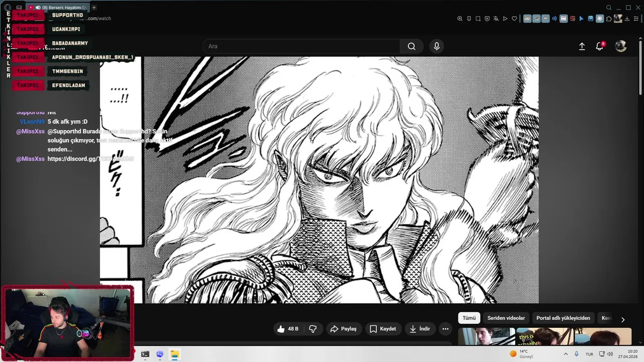Open the Opera GX corner gaming icon
This screenshot has height=362, width=644.
coord(19,8)
